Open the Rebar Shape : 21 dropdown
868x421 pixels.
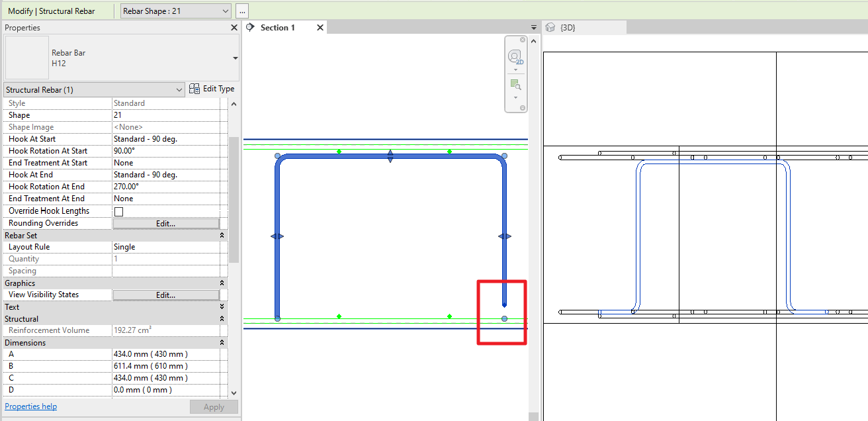[225, 11]
